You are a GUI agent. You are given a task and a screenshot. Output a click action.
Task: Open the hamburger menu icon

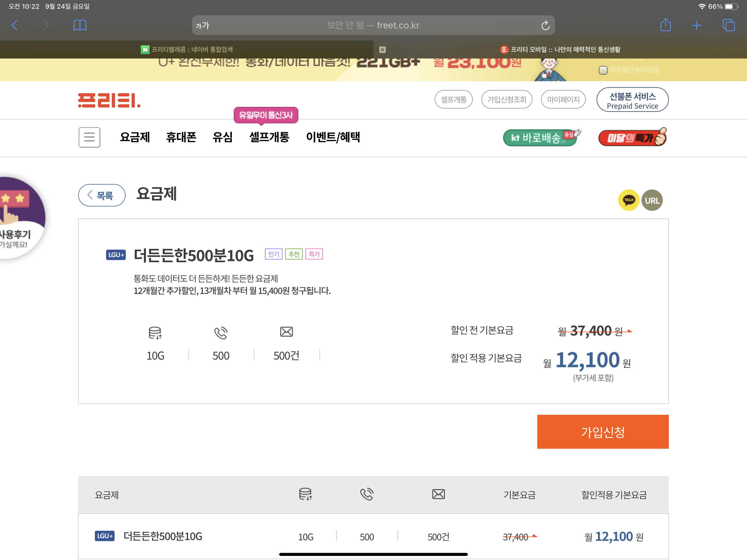89,137
